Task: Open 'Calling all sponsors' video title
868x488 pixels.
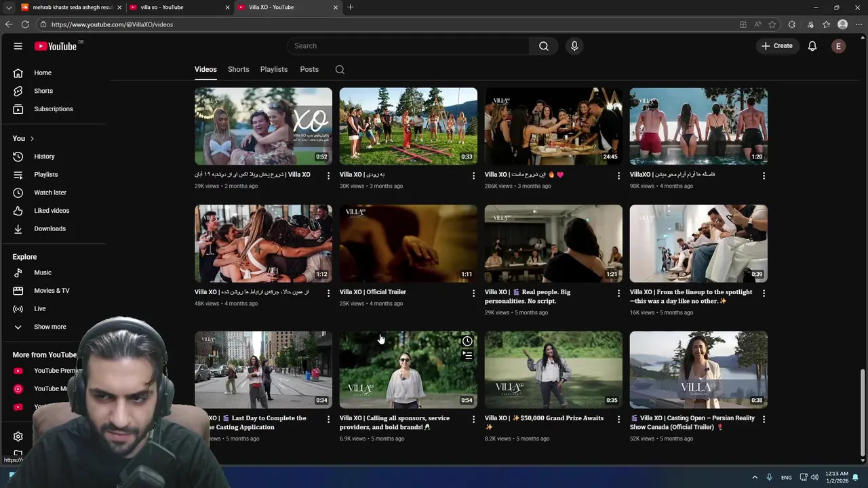Action: (395, 423)
